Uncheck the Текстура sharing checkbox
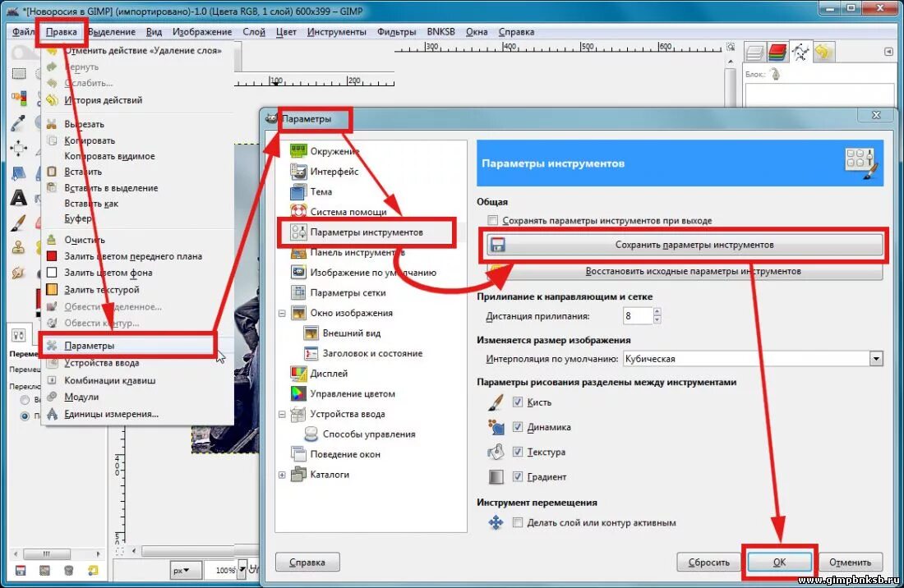Image resolution: width=904 pixels, height=588 pixels. coord(518,452)
